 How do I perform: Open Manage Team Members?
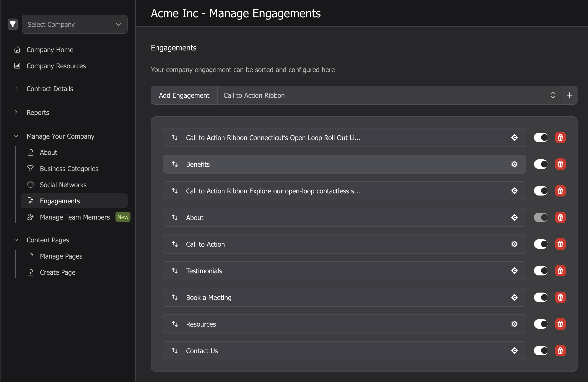click(x=75, y=217)
